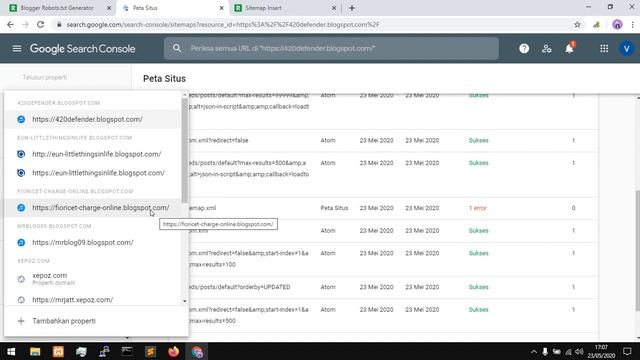This screenshot has width=640, height=360.
Task: Click the search magnifier icon
Action: (177, 48)
